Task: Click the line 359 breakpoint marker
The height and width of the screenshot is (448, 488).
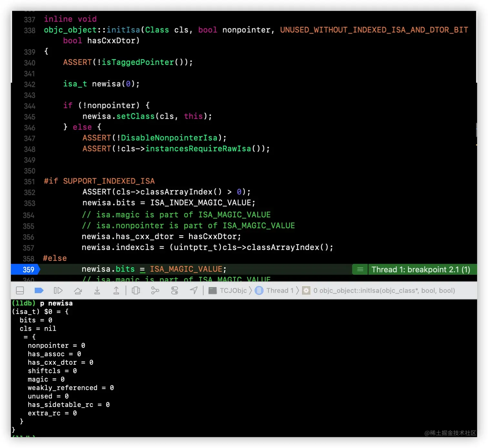Action: (25, 269)
